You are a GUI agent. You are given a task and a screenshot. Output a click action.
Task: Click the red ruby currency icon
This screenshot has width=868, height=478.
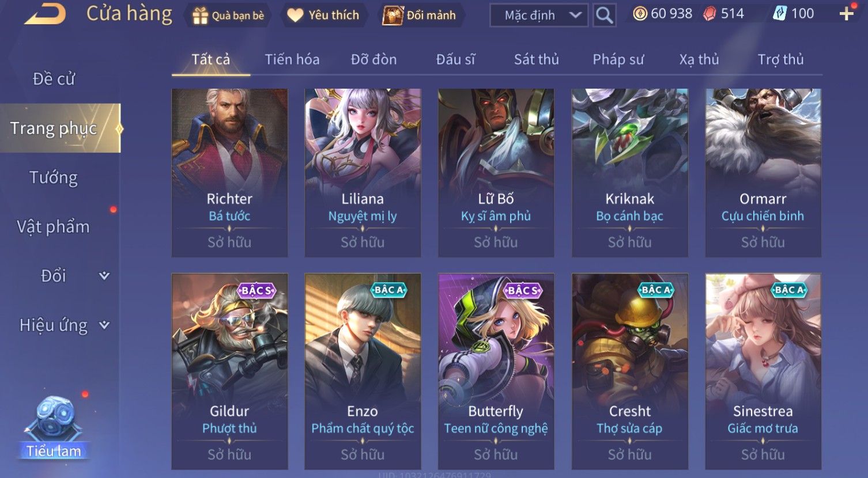pyautogui.click(x=710, y=14)
